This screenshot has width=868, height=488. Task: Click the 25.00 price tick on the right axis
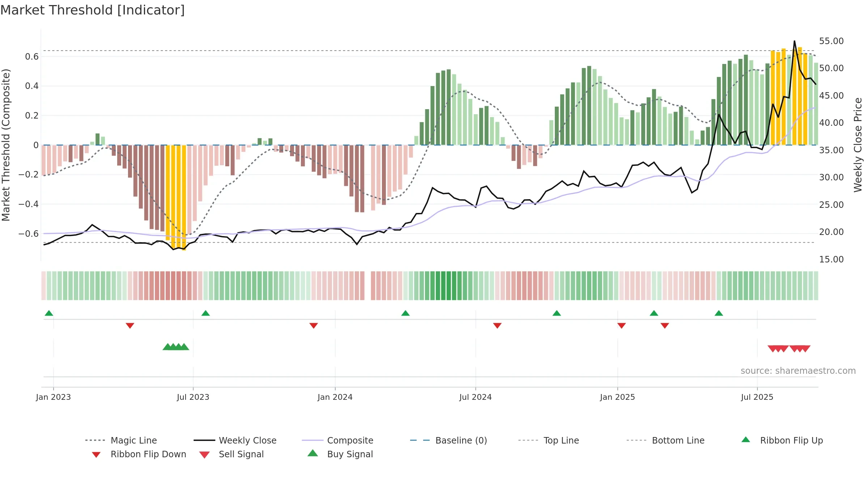tap(831, 205)
